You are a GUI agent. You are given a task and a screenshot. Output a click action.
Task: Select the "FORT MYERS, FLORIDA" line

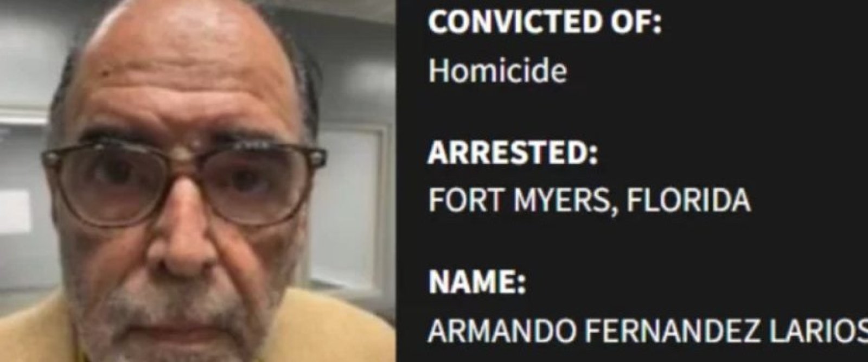[589, 201]
